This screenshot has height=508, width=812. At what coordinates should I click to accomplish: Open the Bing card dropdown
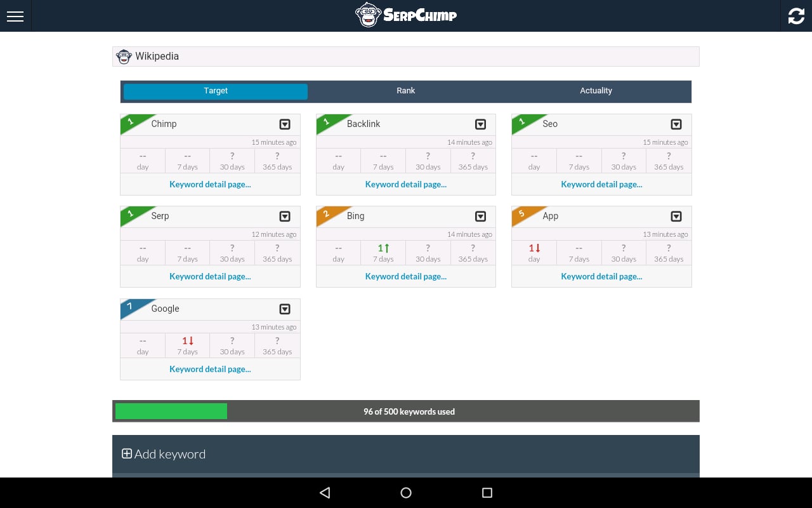click(x=481, y=217)
